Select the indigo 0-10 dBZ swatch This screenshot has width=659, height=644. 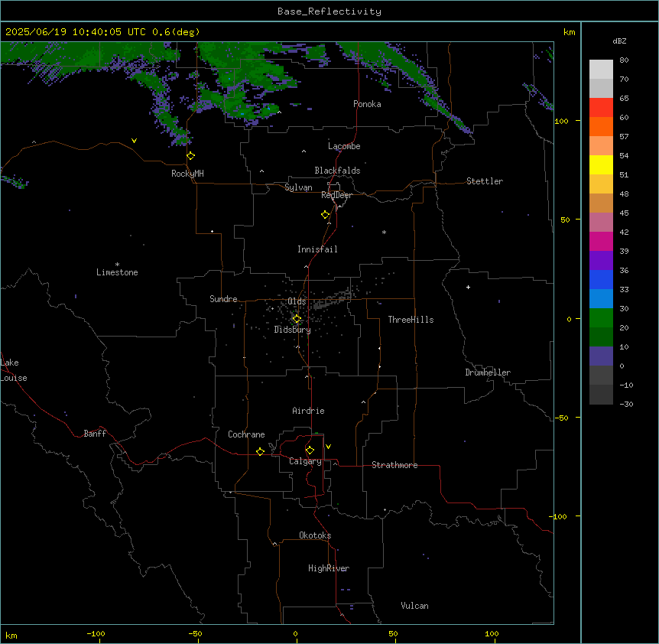point(601,356)
